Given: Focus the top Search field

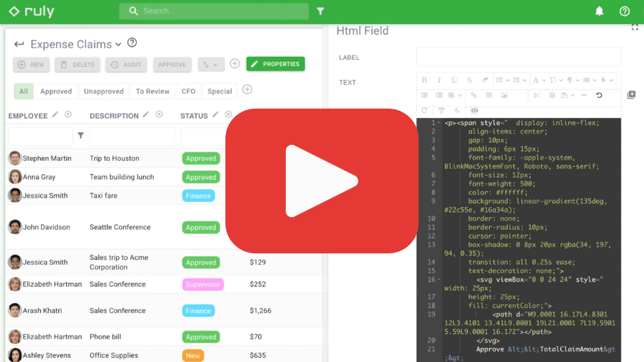Looking at the screenshot, I should [214, 11].
